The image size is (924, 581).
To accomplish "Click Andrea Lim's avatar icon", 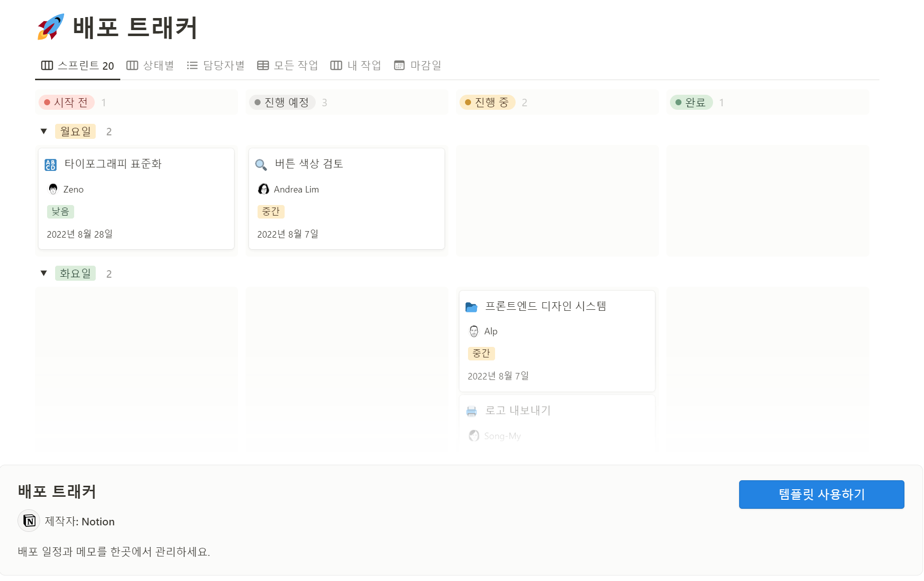I will pos(264,189).
